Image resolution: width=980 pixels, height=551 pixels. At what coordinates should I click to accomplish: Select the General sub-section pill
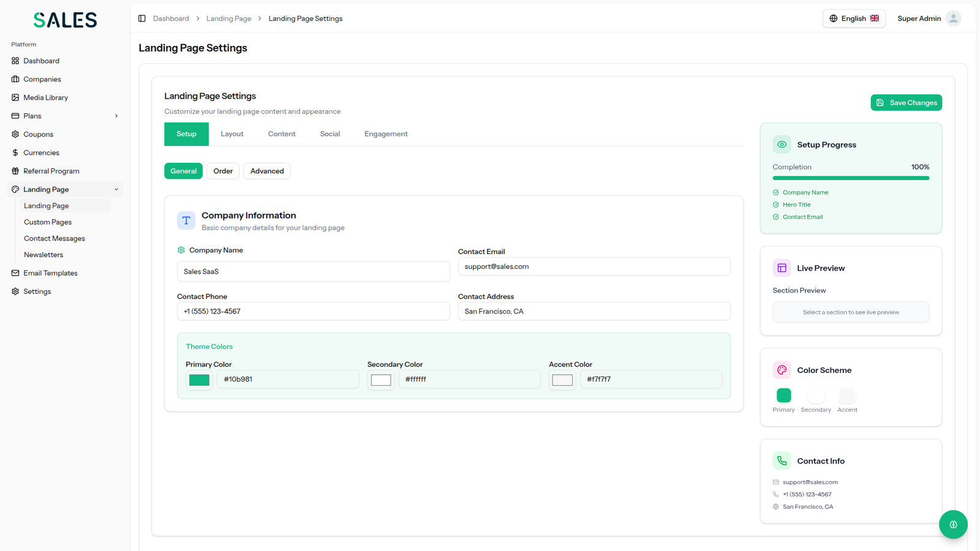tap(183, 171)
